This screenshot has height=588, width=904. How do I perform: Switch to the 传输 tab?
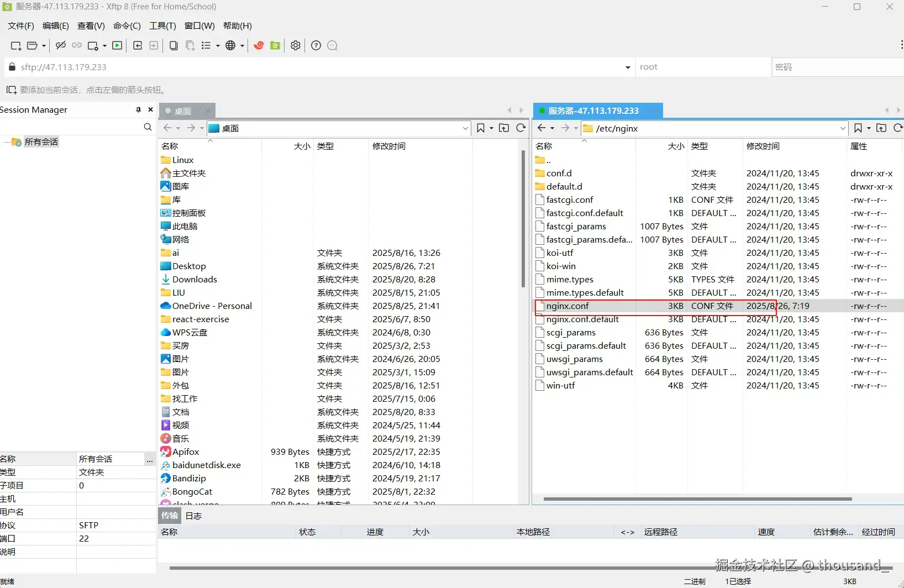pos(170,516)
